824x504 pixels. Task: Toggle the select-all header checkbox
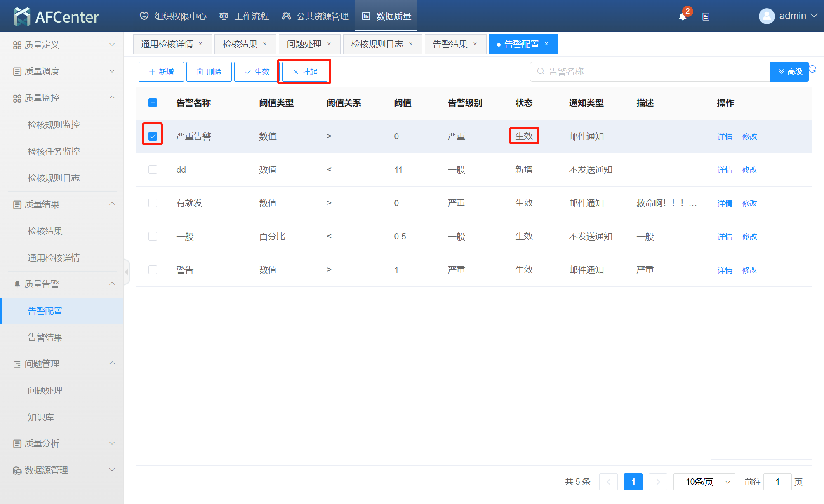tap(153, 103)
